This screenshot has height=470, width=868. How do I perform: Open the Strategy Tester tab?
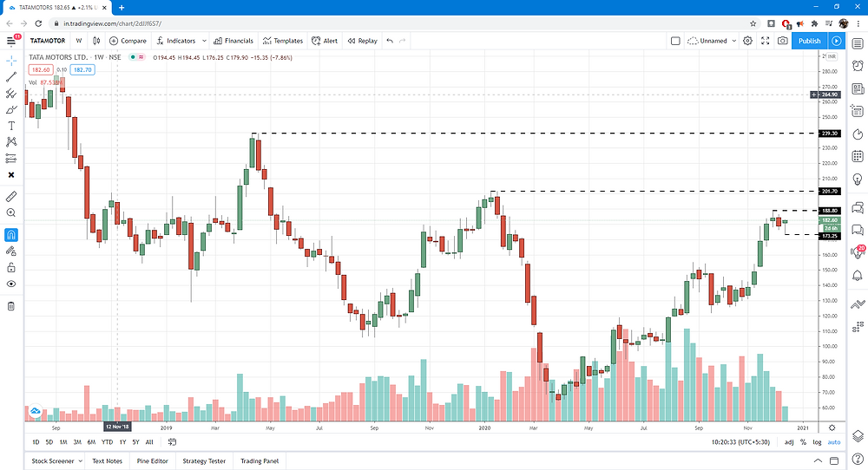point(204,461)
